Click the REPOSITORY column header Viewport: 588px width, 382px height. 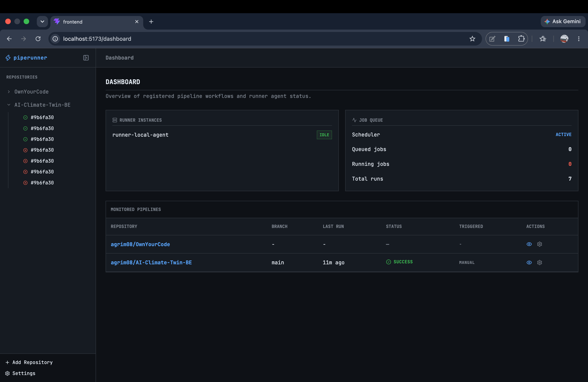pyautogui.click(x=124, y=226)
